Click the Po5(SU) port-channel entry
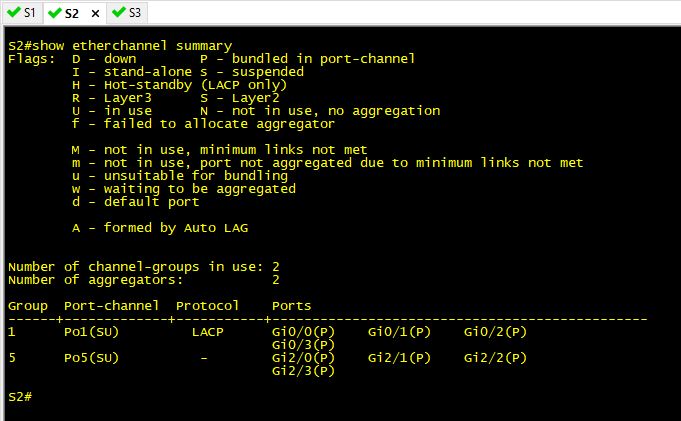681x421 pixels. pos(92,358)
